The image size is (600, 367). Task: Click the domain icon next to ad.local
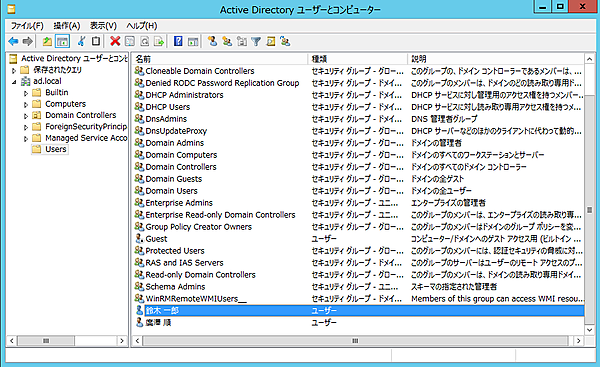click(25, 81)
